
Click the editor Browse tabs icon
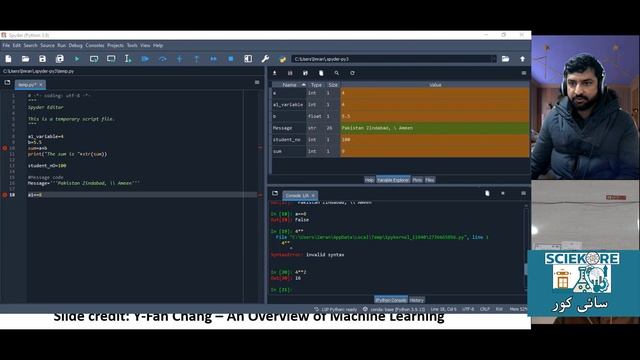(7, 83)
